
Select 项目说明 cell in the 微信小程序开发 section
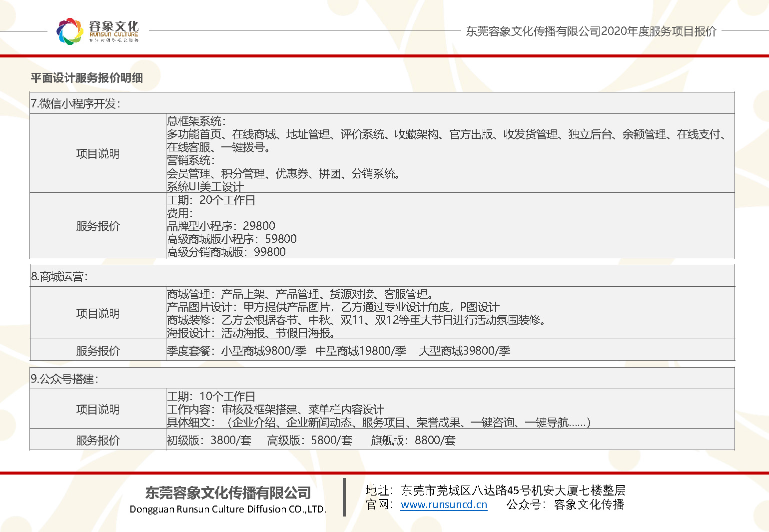coord(98,153)
